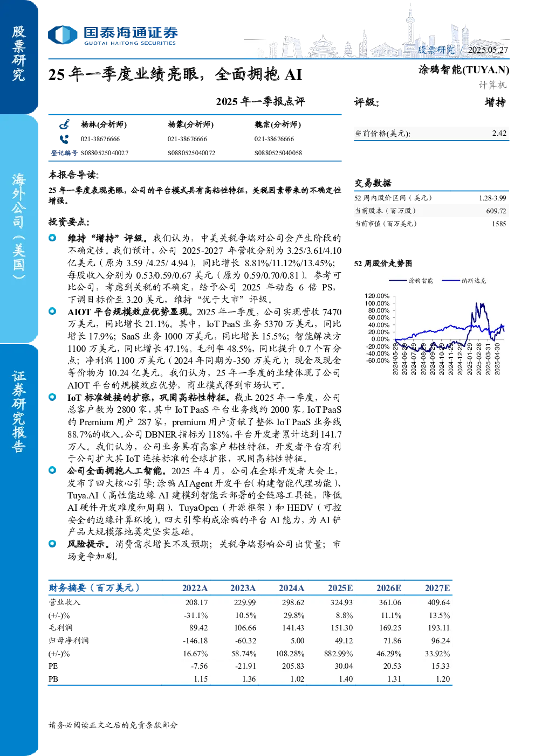
Task: Click the 营业收入 row label
Action: pyautogui.click(x=65, y=602)
